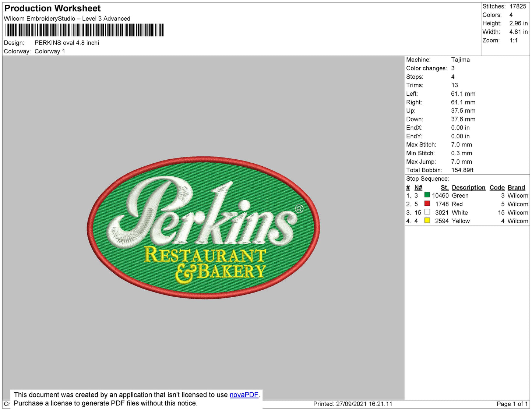Click the red color swatch for Red

pyautogui.click(x=427, y=203)
